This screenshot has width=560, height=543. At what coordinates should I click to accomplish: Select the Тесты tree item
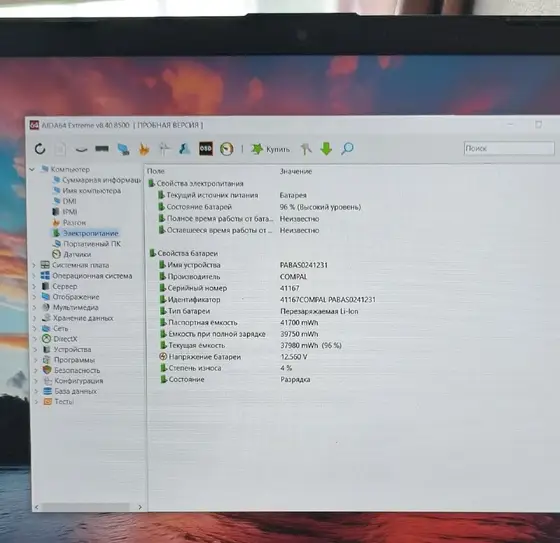[59, 402]
